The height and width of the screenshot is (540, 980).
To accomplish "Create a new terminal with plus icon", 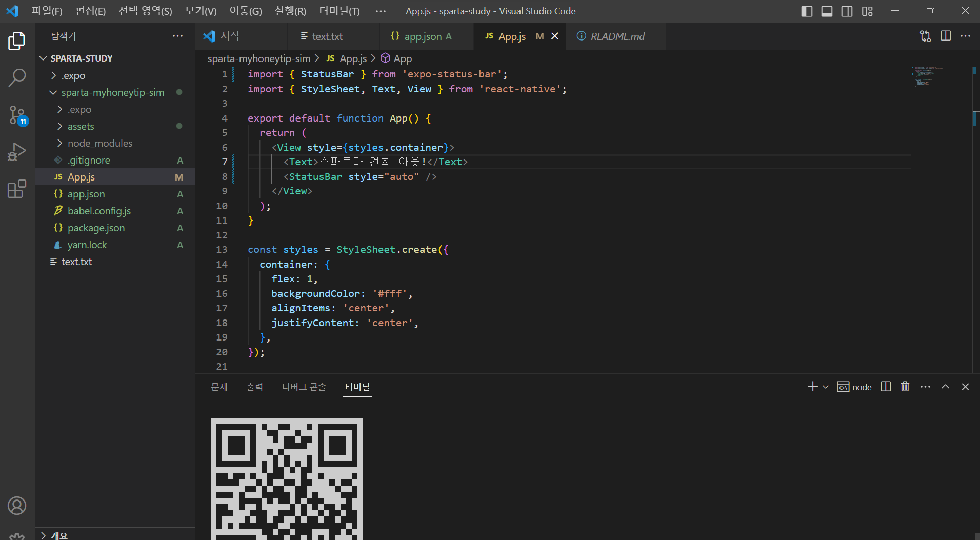I will pyautogui.click(x=812, y=387).
